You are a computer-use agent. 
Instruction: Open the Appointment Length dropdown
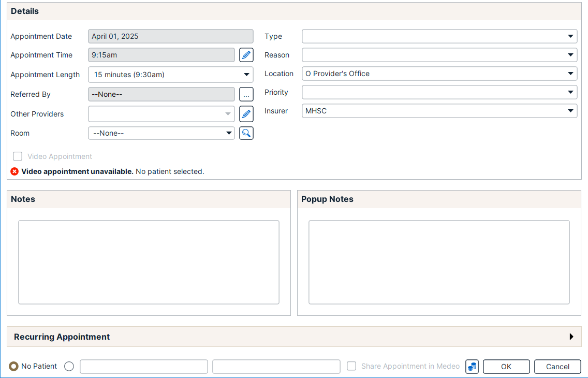(170, 75)
